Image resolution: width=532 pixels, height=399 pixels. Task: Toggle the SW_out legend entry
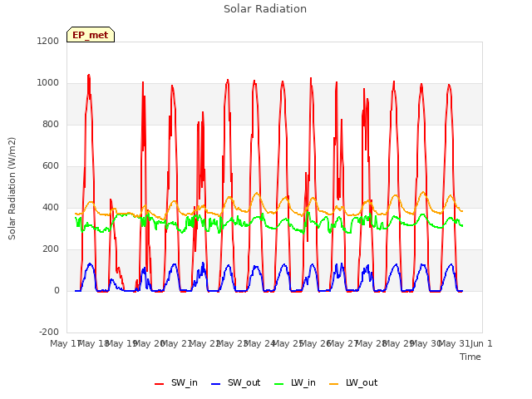(x=236, y=382)
